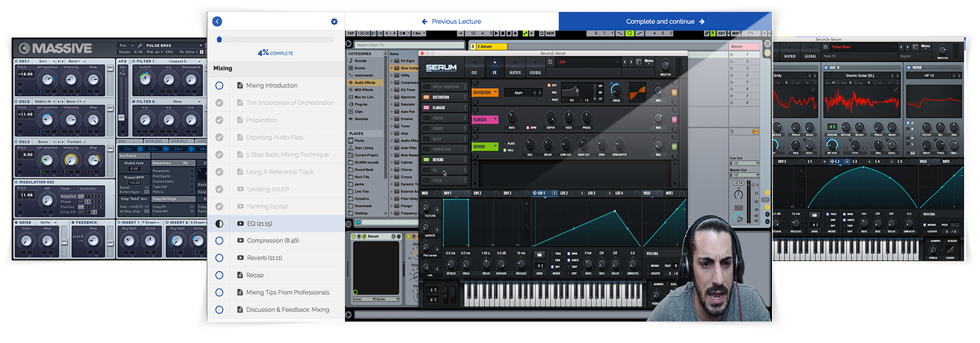This screenshot has height=343, width=980.
Task: Click the Serum MASTER knob
Action: click(x=666, y=65)
